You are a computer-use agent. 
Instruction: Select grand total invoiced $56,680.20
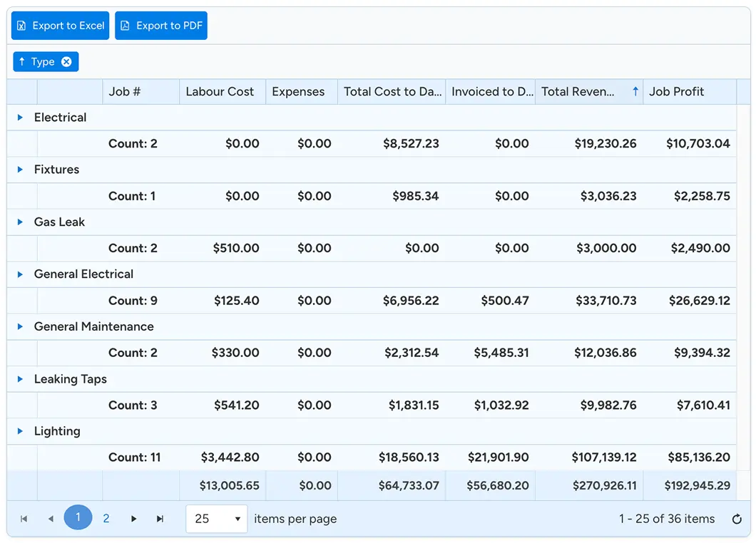pyautogui.click(x=498, y=486)
